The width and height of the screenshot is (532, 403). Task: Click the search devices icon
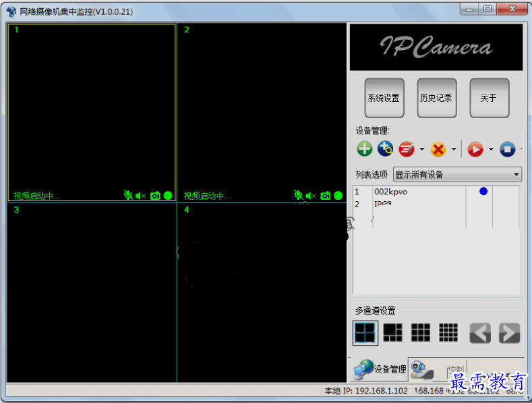(385, 149)
